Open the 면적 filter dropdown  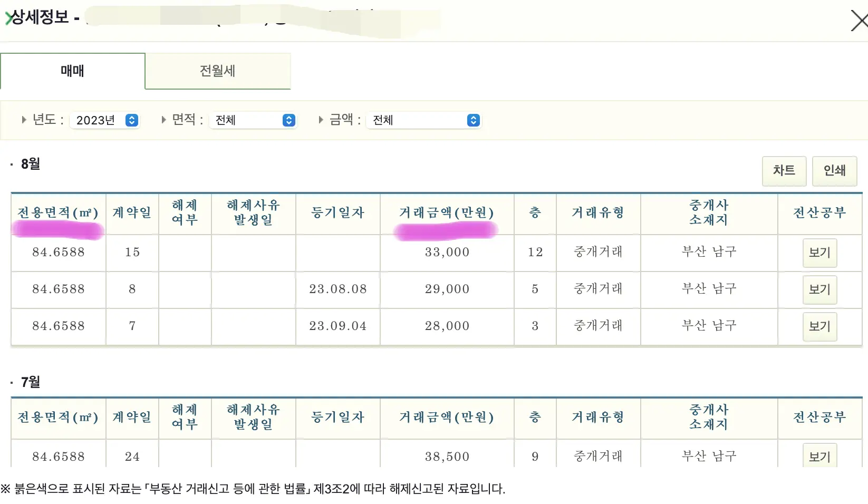(253, 120)
